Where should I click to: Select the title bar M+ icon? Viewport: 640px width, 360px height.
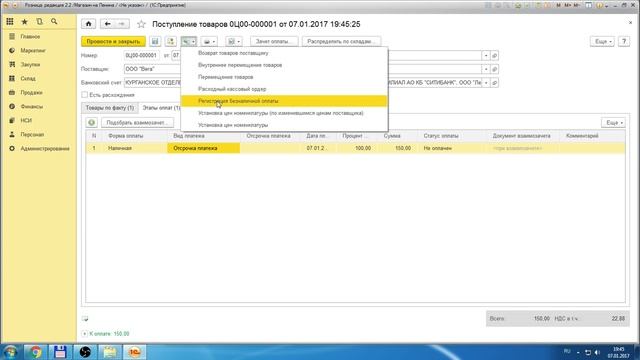tap(568, 6)
